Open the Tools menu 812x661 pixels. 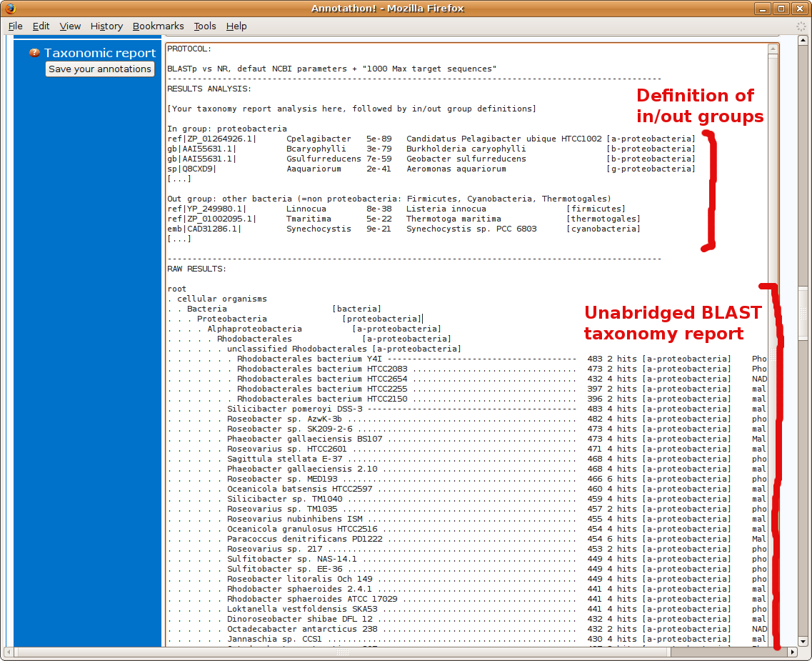click(x=205, y=26)
